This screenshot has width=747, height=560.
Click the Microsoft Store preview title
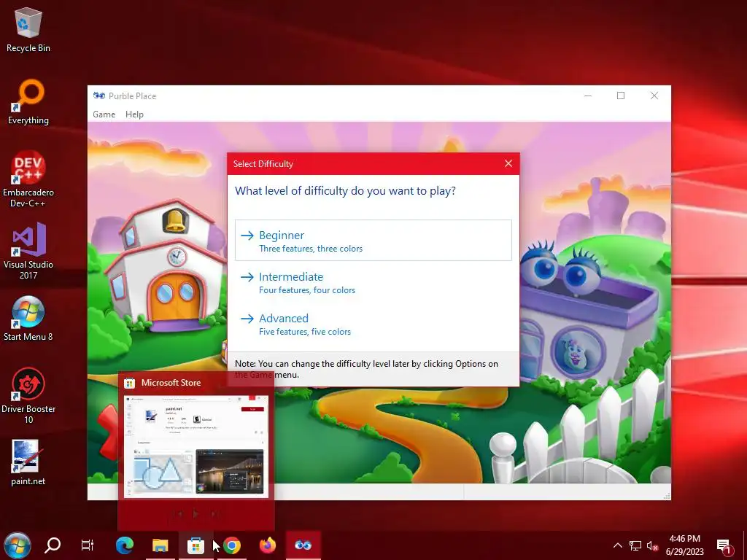point(171,383)
